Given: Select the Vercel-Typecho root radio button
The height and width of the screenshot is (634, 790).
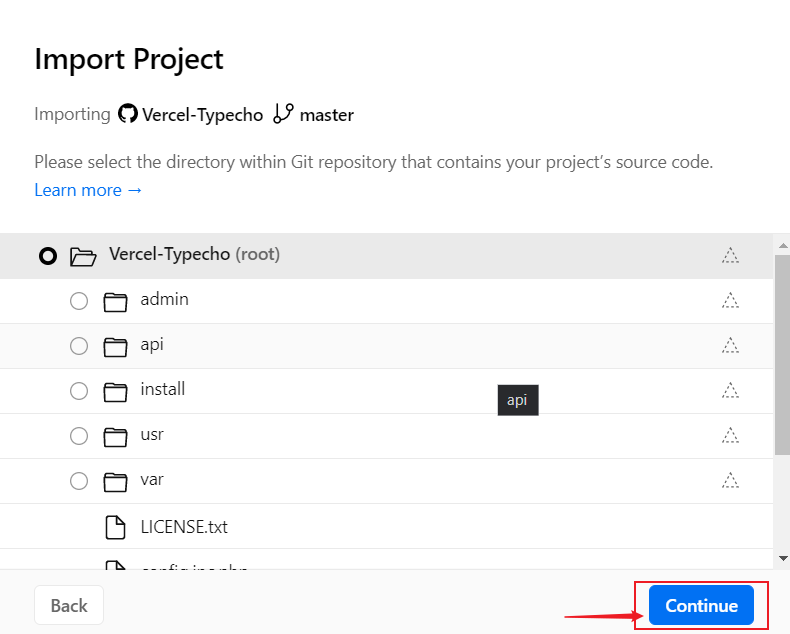Looking at the screenshot, I should [x=47, y=256].
